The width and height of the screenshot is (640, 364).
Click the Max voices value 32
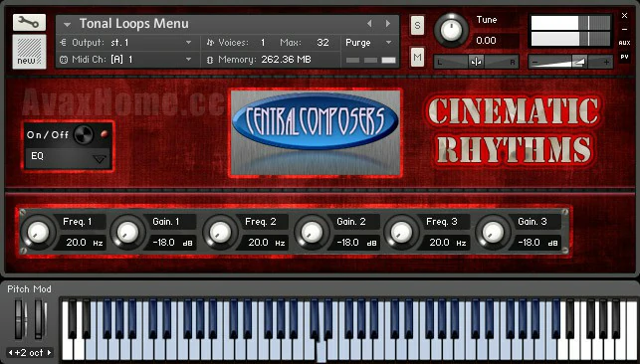point(322,43)
